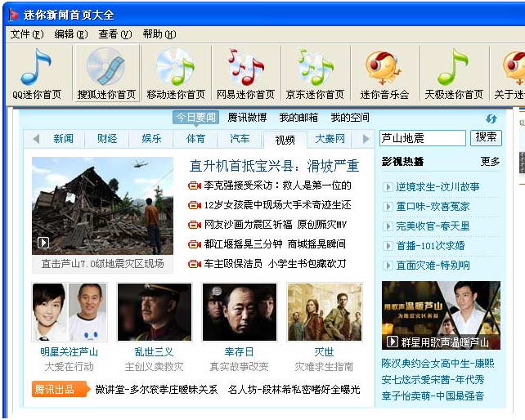Image resolution: width=525 pixels, height=420 pixels.
Task: Click caption 直击芦山7.0级地震灾区现场
Action: pyautogui.click(x=103, y=264)
